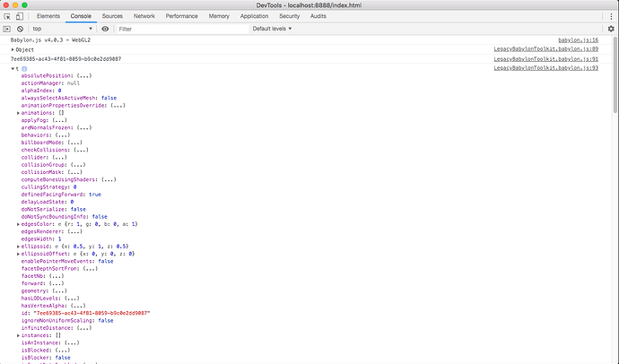Evaluate the computeBonesUsingShaders getter
619x364 pixels.
(x=109, y=180)
